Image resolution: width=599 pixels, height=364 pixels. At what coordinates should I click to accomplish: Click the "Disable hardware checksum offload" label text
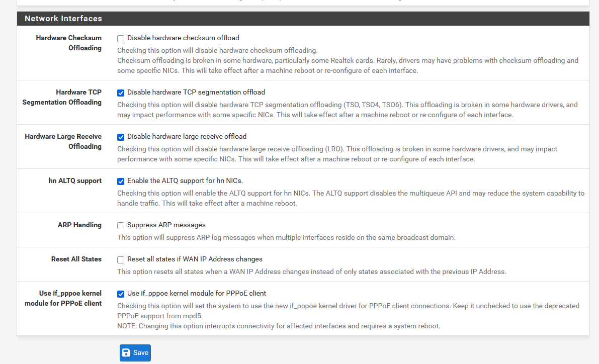183,38
